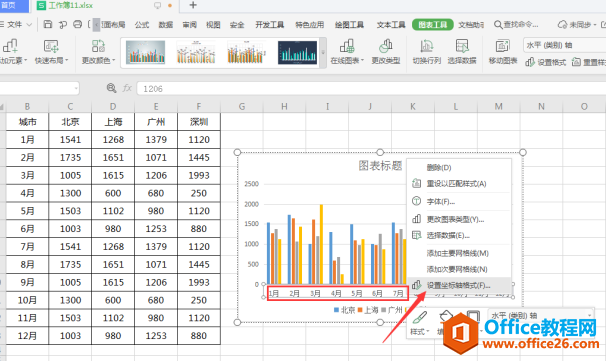Click the fx insert function icon
This screenshot has height=361, width=606.
click(x=127, y=88)
